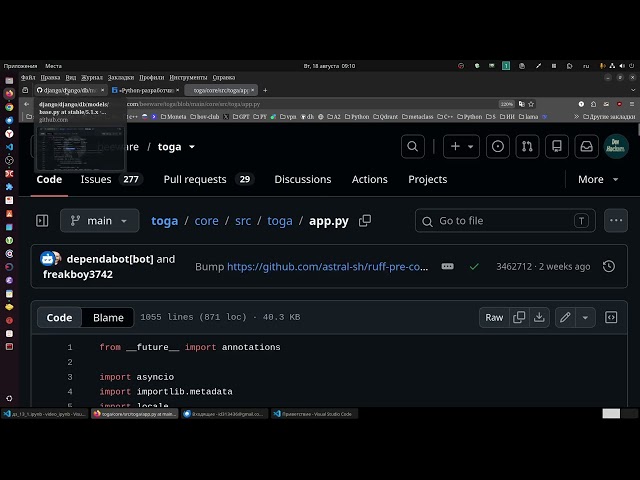Open the Закладки menu
The image size is (640, 480).
[x=121, y=78]
